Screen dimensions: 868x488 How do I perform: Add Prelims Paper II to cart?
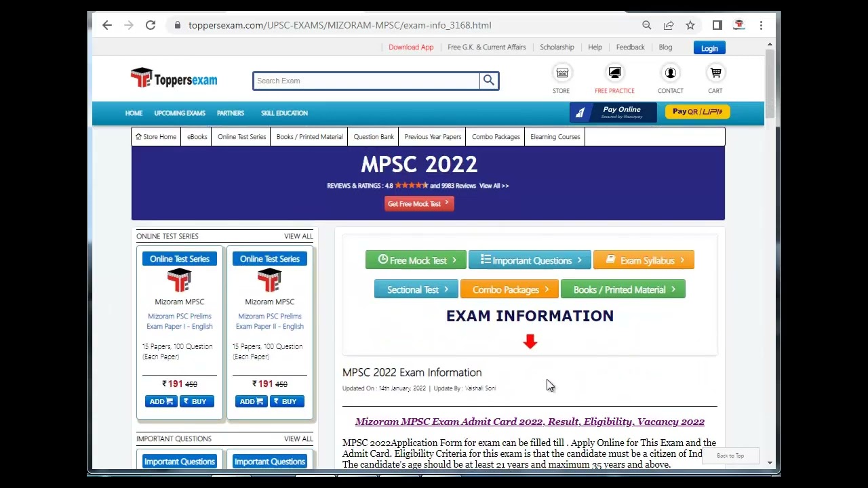(252, 401)
